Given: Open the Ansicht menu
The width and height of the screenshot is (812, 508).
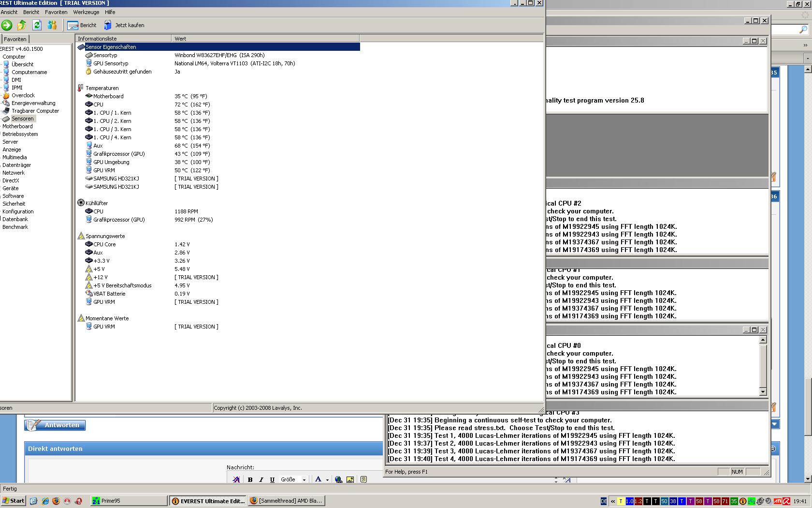Looking at the screenshot, I should (x=9, y=12).
